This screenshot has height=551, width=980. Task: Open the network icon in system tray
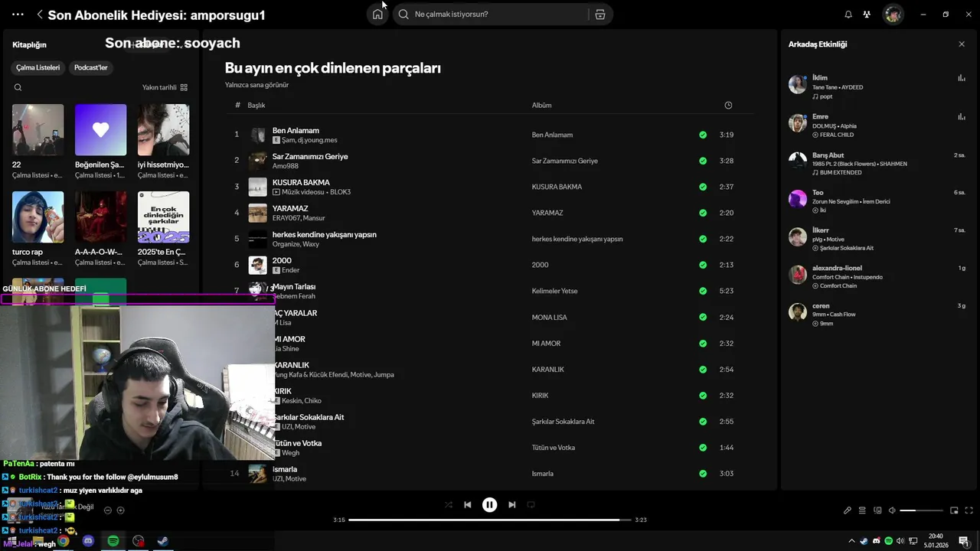pyautogui.click(x=913, y=541)
